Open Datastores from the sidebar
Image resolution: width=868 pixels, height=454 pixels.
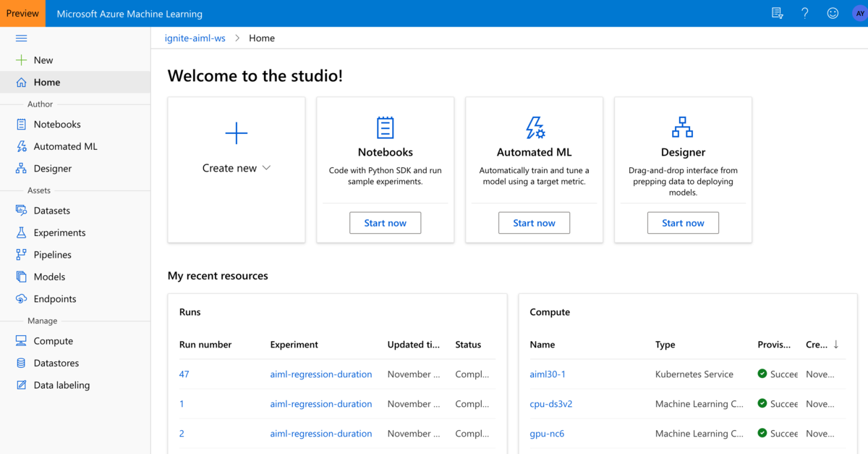(56, 363)
